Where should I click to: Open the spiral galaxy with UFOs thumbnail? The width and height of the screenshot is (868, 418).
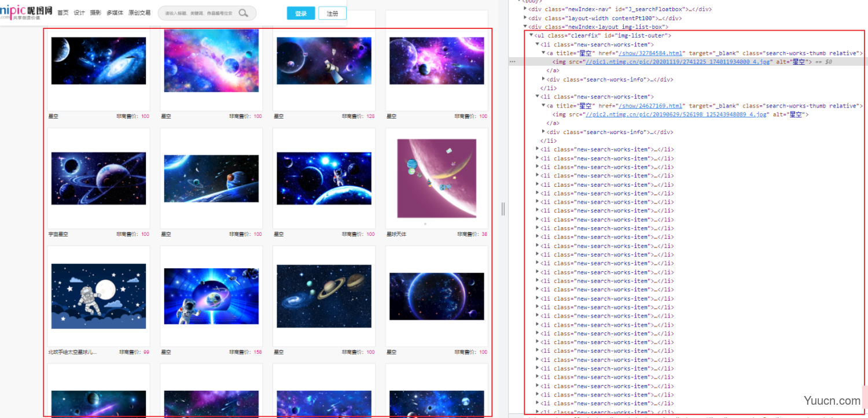(x=98, y=61)
